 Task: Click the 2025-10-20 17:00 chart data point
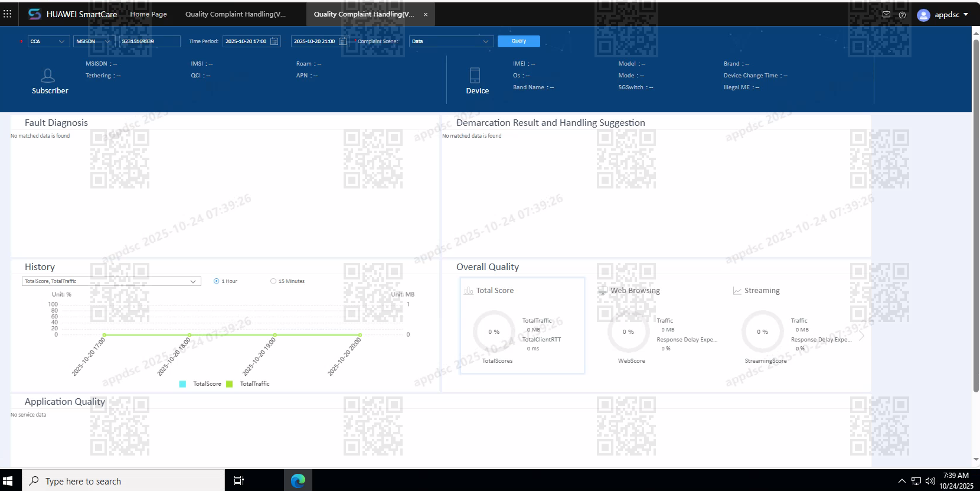click(104, 335)
